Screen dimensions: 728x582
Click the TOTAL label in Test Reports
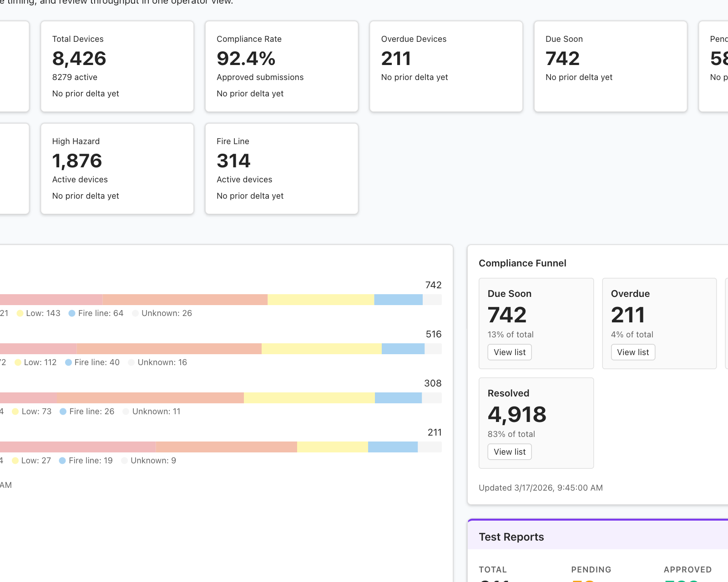click(493, 570)
